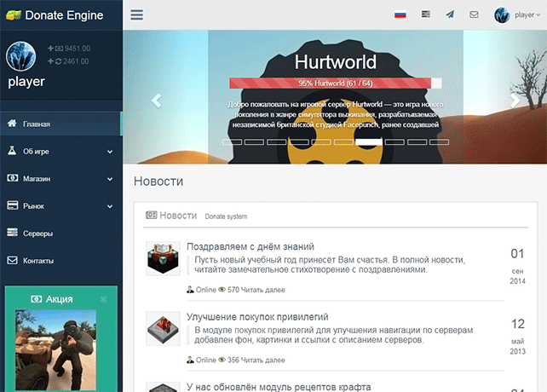Screen dimensions: 547x392
Task: Go to Главная in the sidebar
Action: point(37,124)
